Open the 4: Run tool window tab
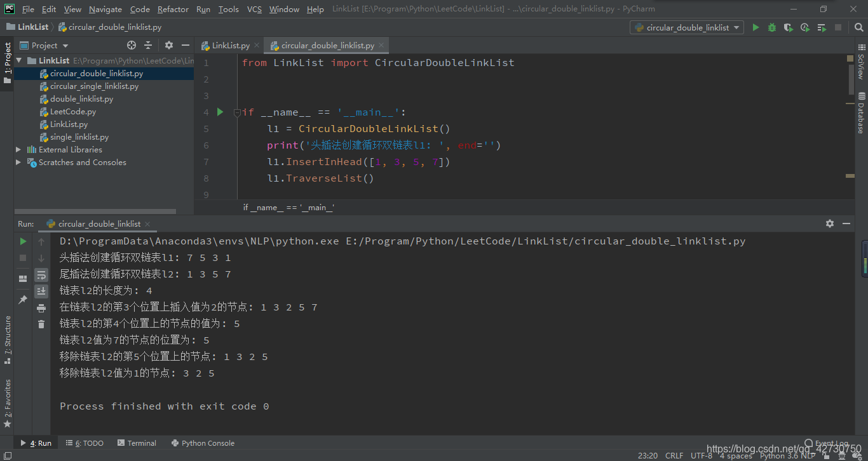 pos(36,443)
